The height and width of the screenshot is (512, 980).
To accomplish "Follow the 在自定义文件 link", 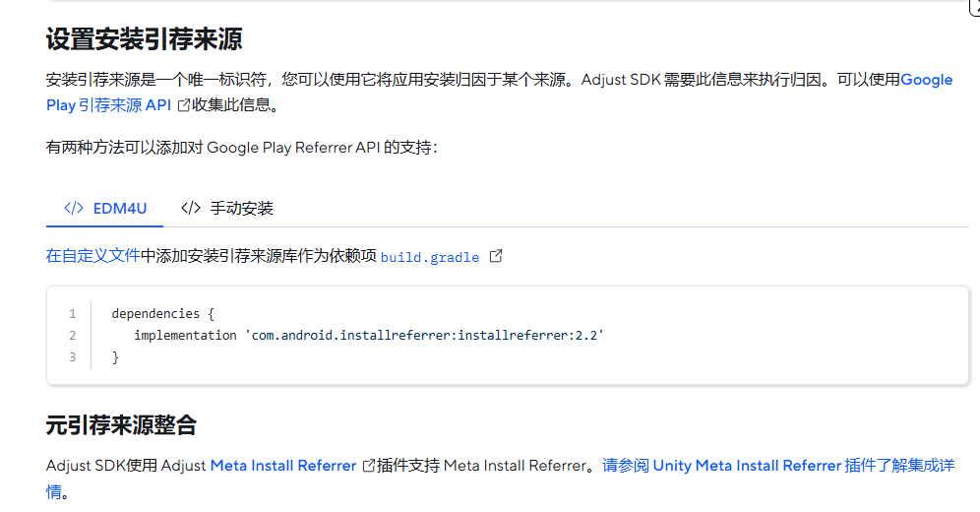I will (92, 256).
